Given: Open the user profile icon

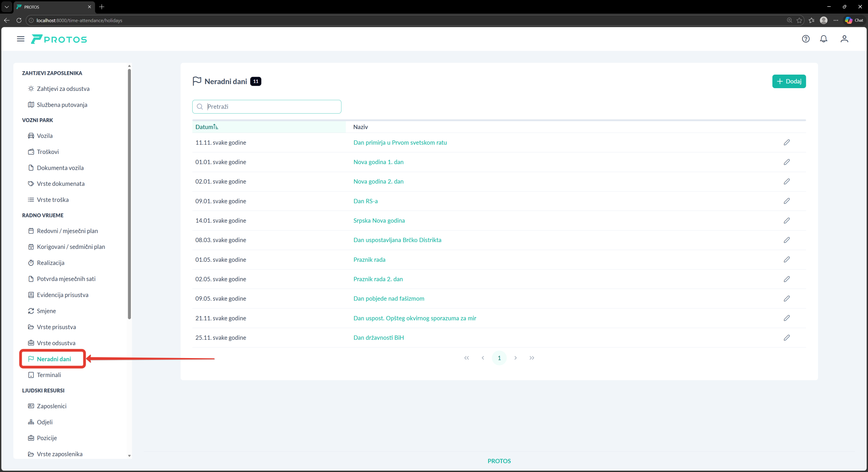Looking at the screenshot, I should (x=844, y=39).
